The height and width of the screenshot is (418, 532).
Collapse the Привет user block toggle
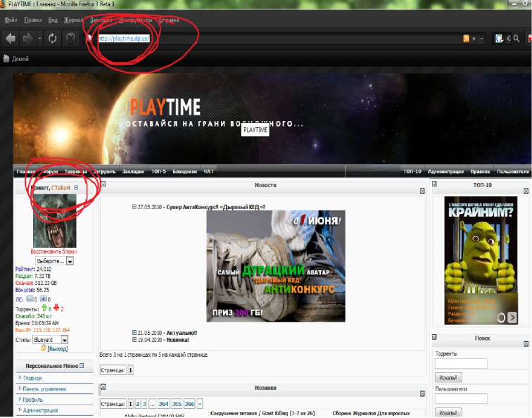point(76,188)
